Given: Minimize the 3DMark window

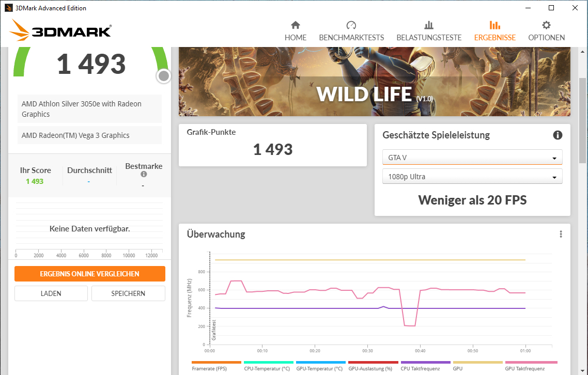Looking at the screenshot, I should point(528,8).
